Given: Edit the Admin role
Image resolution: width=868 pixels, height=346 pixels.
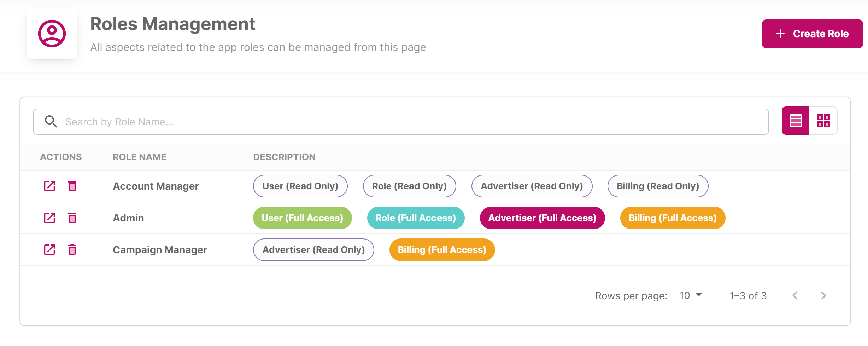Looking at the screenshot, I should [49, 218].
